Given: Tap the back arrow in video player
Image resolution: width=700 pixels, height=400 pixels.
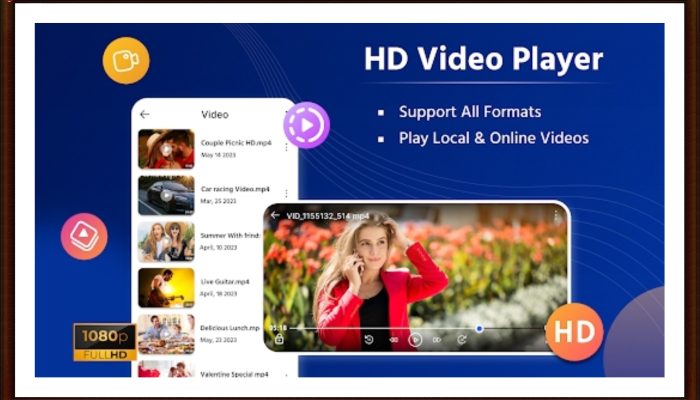Looking at the screenshot, I should [x=275, y=215].
